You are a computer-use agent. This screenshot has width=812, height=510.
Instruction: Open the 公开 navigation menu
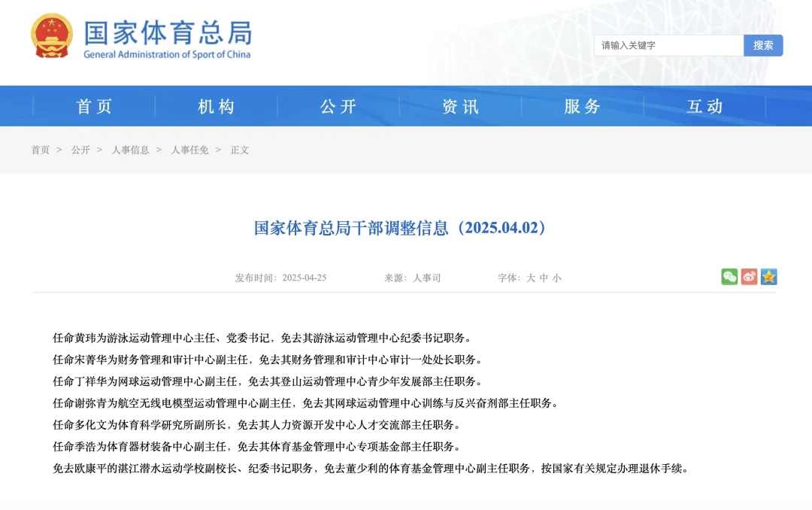[x=338, y=106]
